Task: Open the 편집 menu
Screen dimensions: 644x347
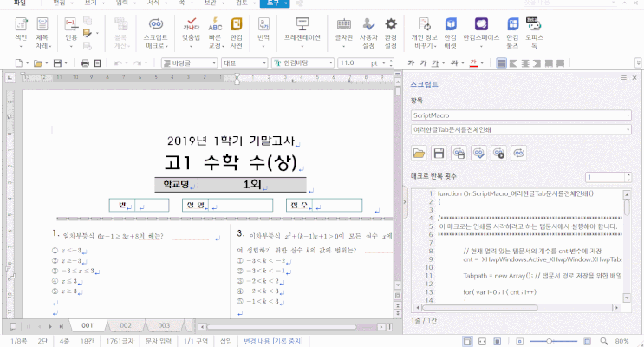Action: point(60,3)
